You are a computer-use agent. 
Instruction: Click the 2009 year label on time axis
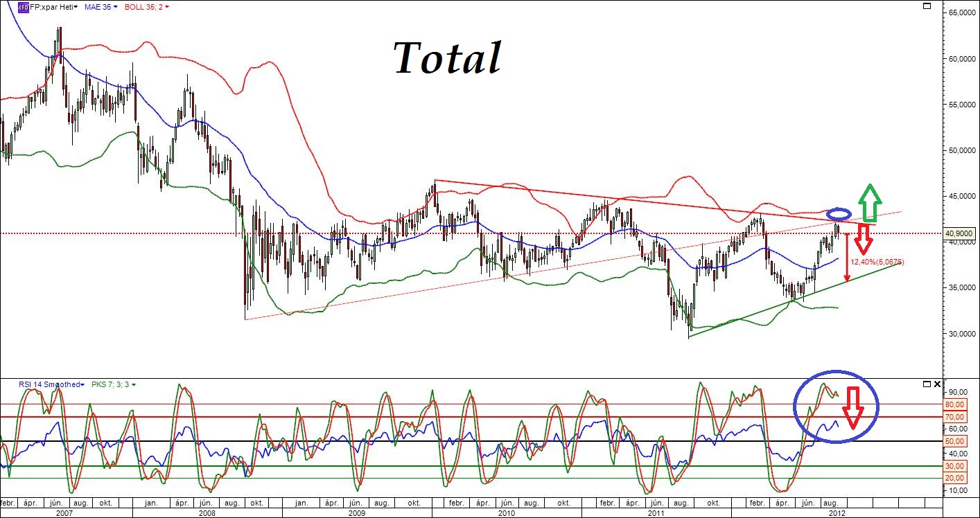pos(356,513)
